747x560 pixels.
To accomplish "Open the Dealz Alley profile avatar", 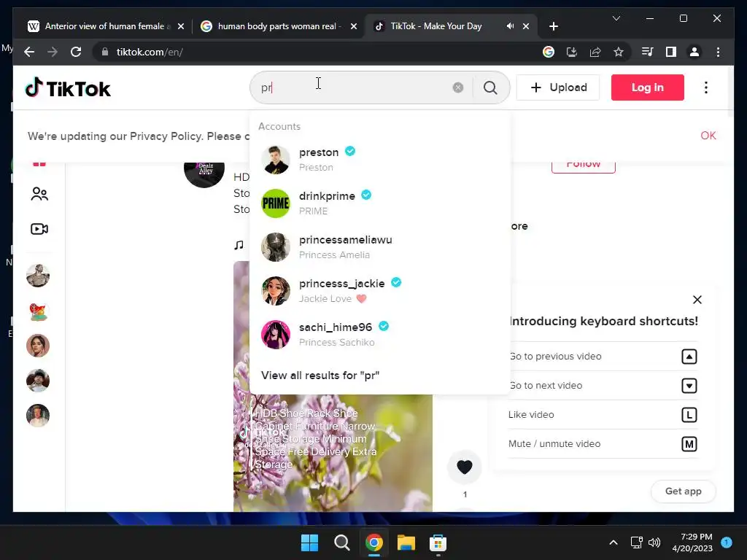I will [204, 174].
